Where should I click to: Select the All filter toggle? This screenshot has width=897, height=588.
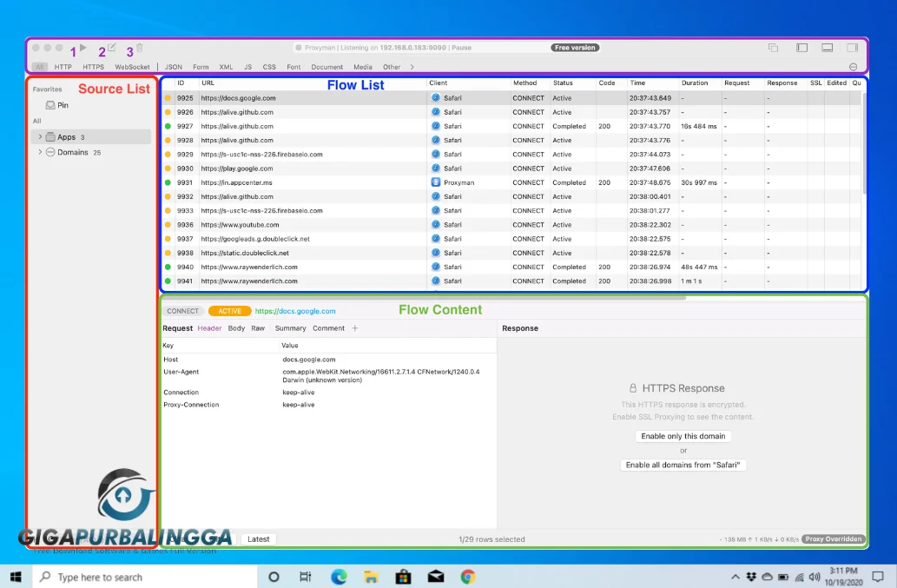tap(39, 67)
